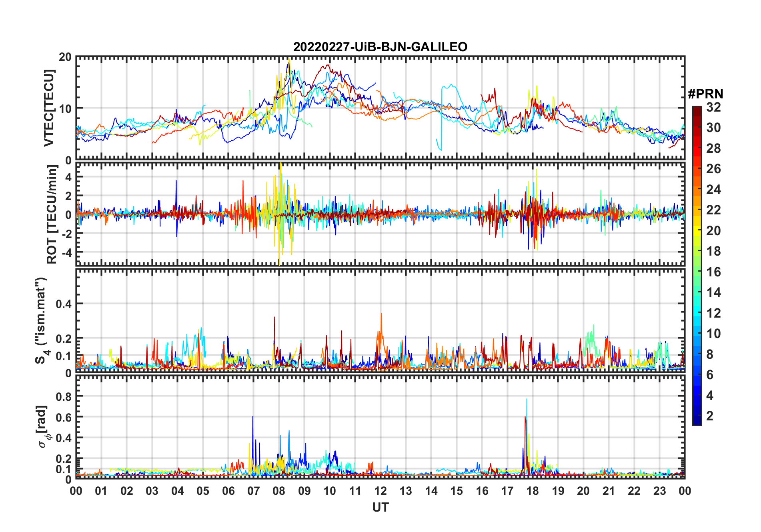Click x-axis hour label 01
Screen dimensions: 761x532
(101, 491)
